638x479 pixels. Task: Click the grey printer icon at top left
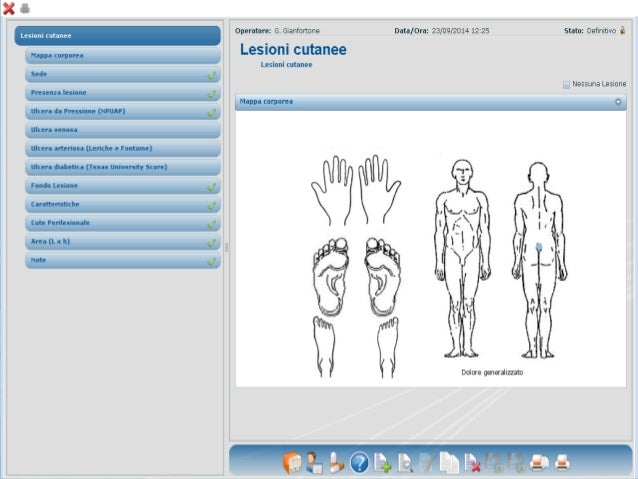pos(24,8)
